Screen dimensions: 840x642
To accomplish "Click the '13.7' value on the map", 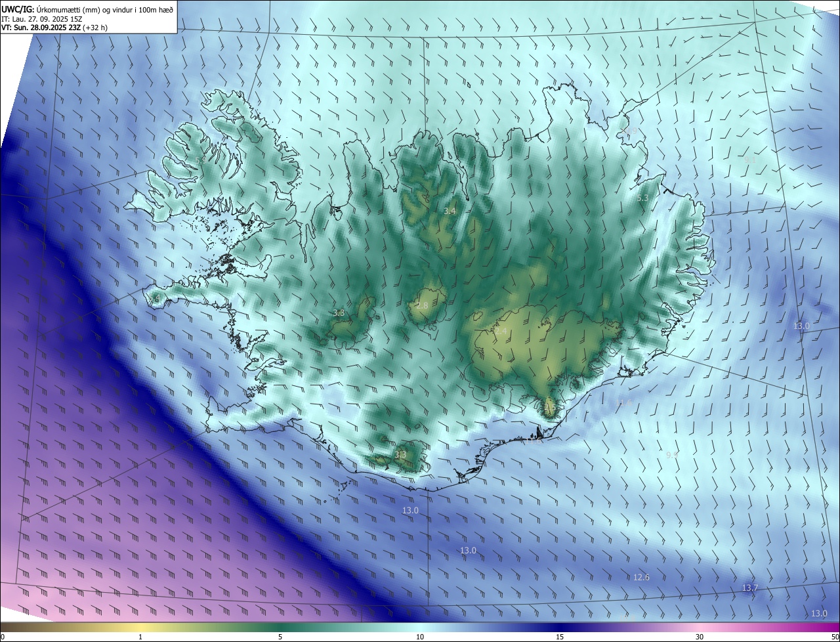I will tap(749, 588).
